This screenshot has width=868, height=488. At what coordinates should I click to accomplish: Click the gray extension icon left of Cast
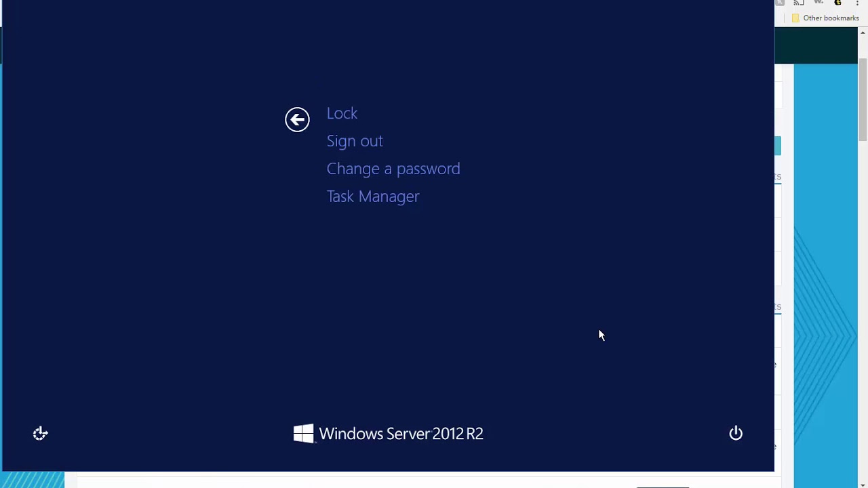[780, 3]
